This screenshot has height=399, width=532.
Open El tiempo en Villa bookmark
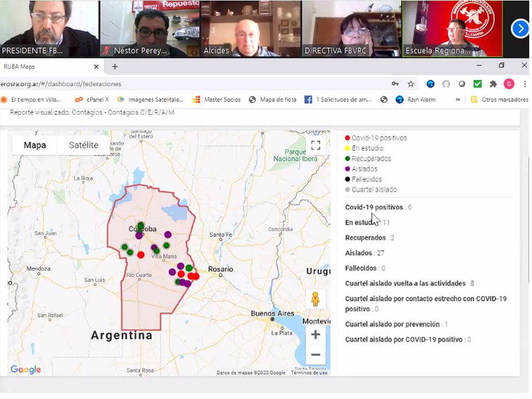(x=31, y=100)
